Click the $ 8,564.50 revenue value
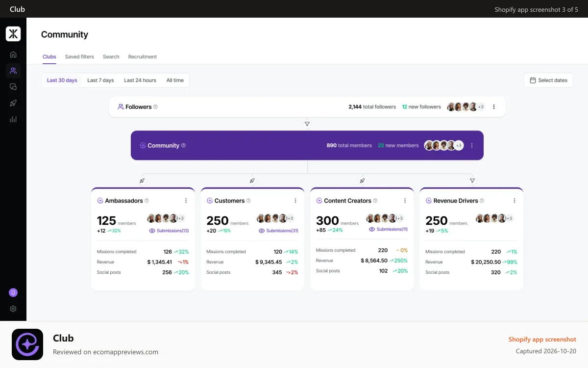 (x=374, y=261)
